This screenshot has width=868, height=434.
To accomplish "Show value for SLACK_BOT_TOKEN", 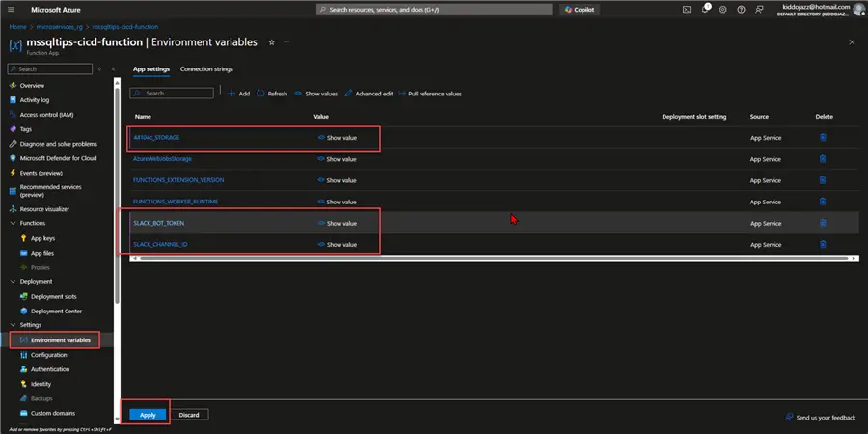I will [x=338, y=223].
